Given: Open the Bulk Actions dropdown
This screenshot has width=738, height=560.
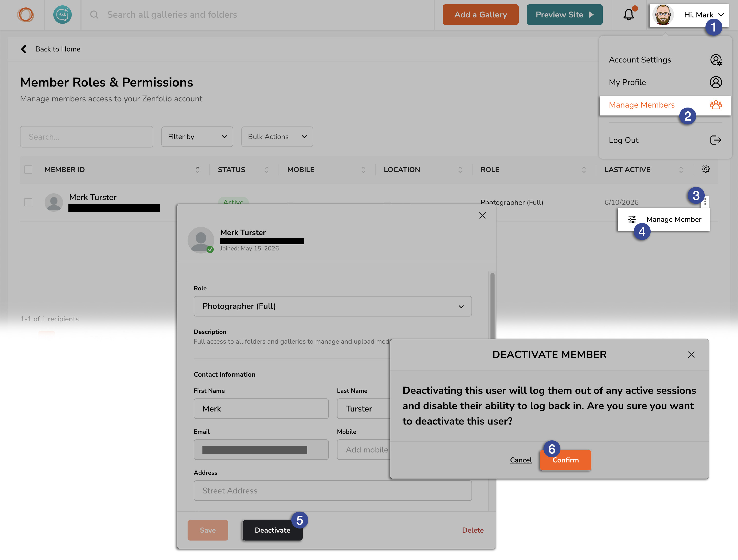Looking at the screenshot, I should [x=277, y=137].
